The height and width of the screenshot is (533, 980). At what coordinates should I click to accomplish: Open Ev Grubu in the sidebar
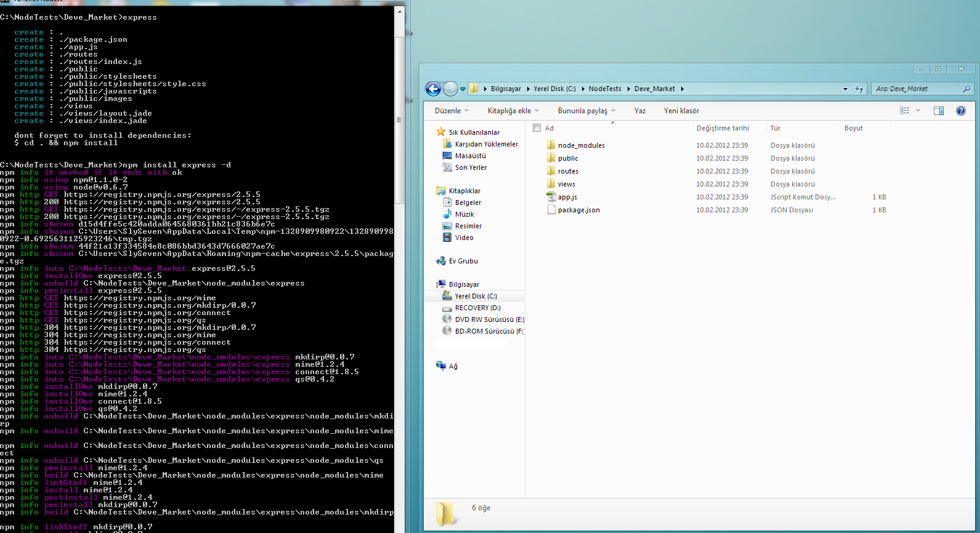tap(463, 261)
